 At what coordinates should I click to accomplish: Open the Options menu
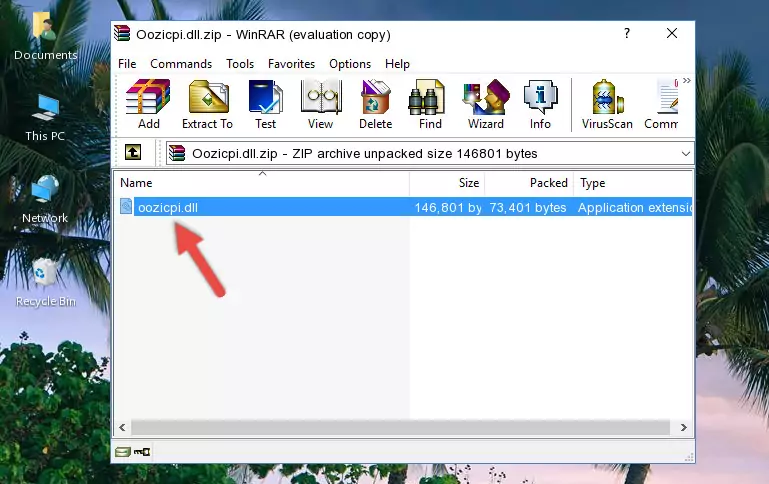click(x=350, y=64)
